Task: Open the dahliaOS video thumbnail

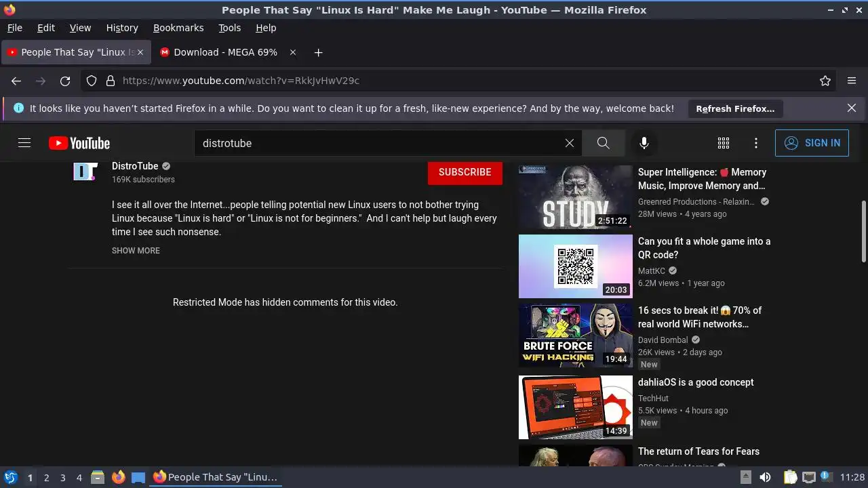Action: point(576,407)
